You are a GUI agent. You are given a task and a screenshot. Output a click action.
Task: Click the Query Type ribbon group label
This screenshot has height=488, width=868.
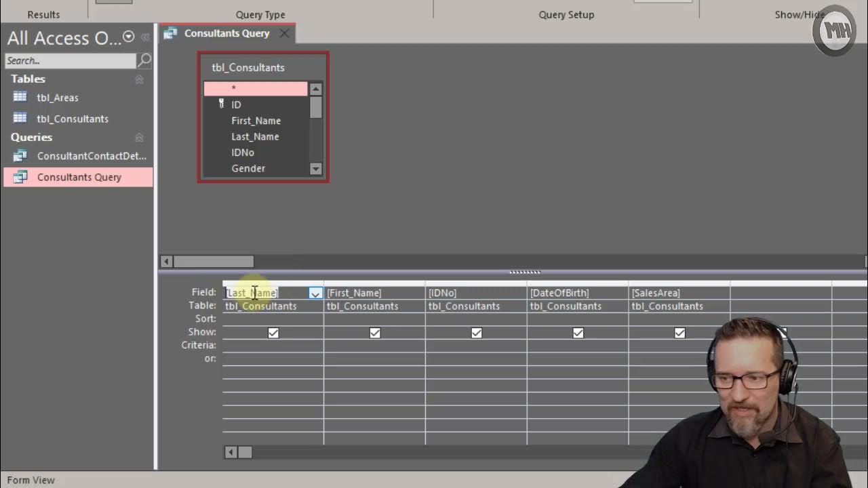point(260,14)
